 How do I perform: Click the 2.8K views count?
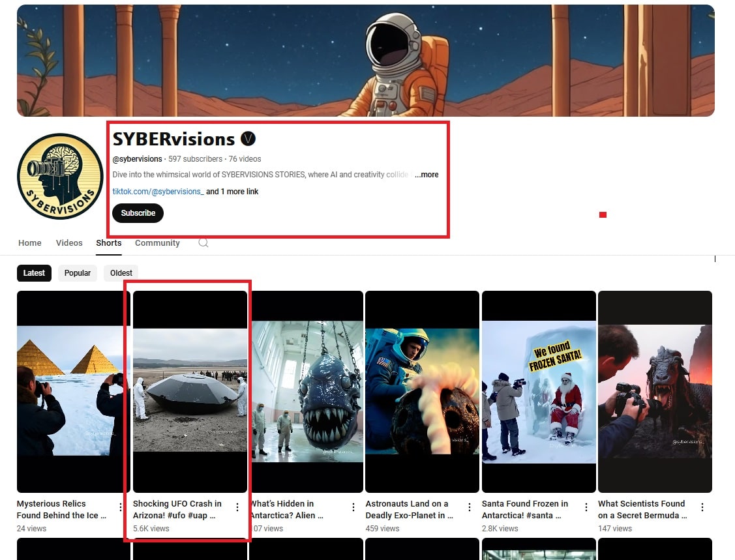tap(500, 528)
